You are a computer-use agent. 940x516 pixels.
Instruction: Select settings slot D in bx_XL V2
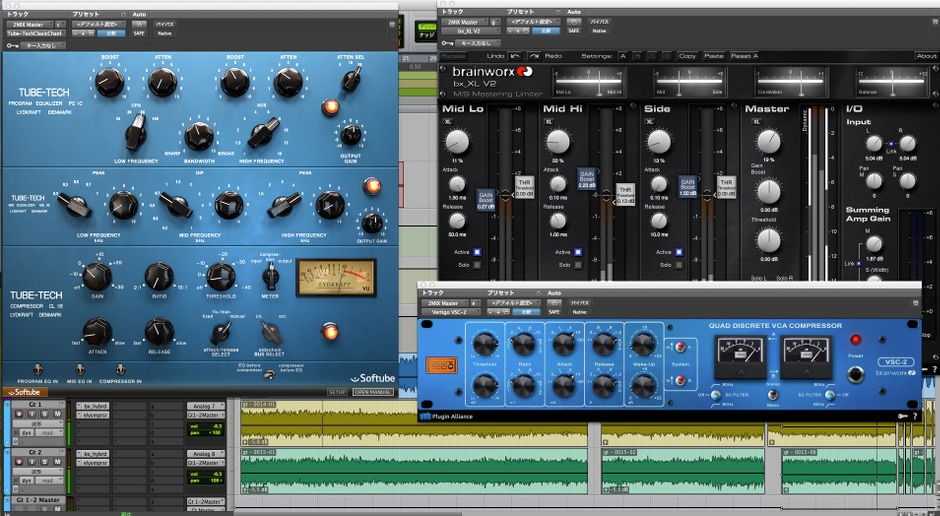click(x=666, y=56)
